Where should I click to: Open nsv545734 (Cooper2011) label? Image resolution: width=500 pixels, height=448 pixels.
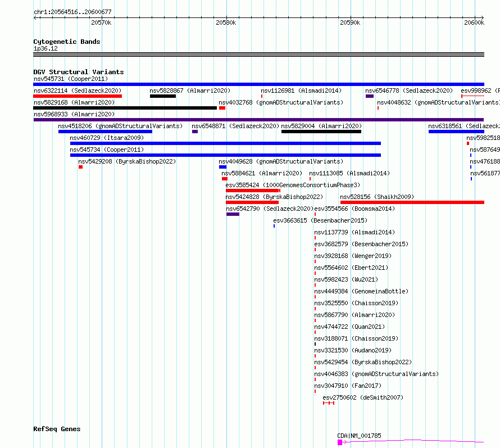[107, 150]
